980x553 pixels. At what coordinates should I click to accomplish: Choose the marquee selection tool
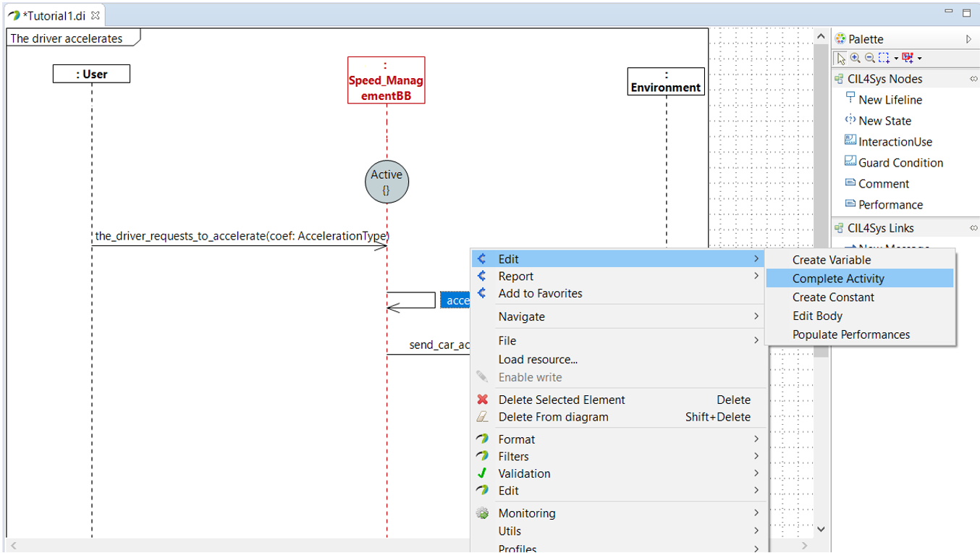884,58
